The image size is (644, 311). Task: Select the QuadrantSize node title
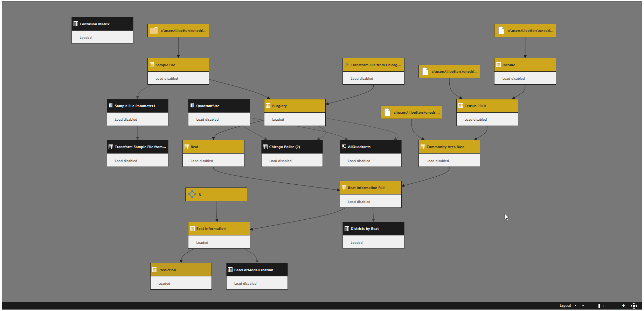pos(208,106)
